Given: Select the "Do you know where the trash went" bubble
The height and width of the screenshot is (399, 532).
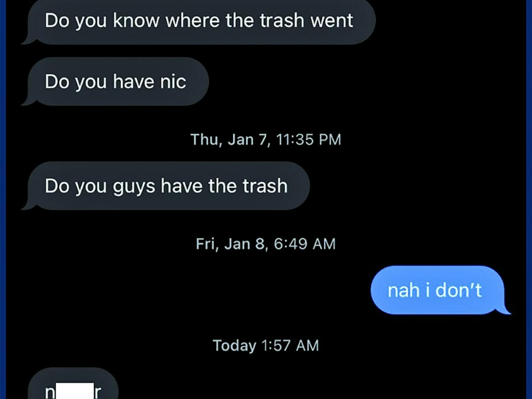Looking at the screenshot, I should point(199,21).
